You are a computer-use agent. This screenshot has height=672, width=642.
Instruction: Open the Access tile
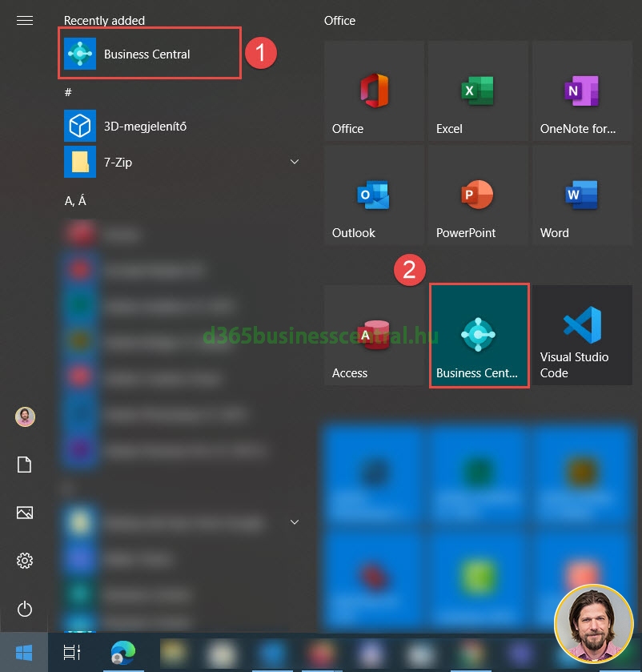pos(374,336)
